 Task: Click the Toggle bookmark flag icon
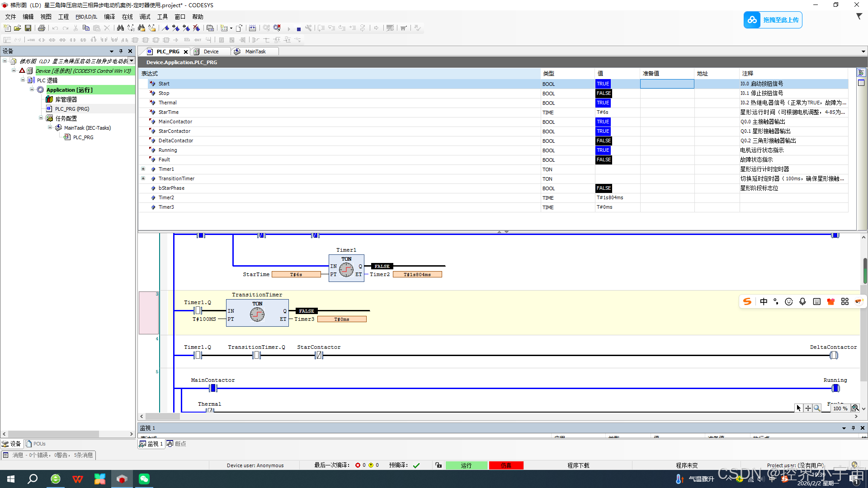click(x=165, y=28)
